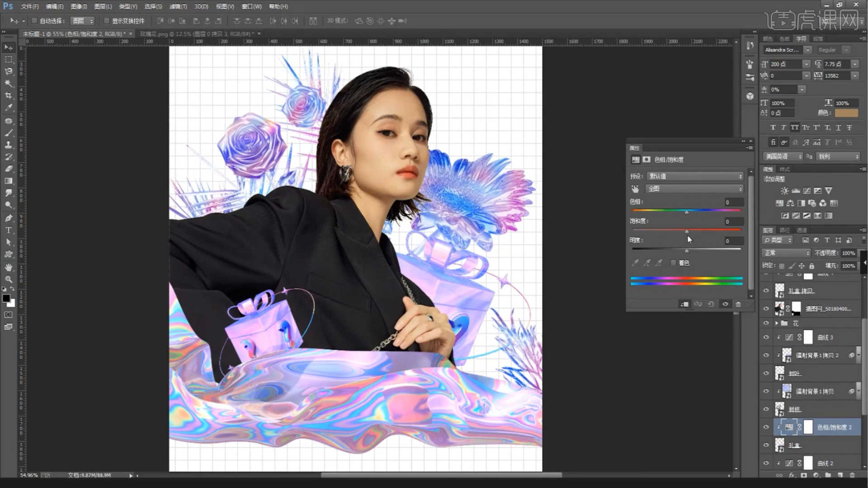Enable the 自动选择 checkbox

pos(34,21)
